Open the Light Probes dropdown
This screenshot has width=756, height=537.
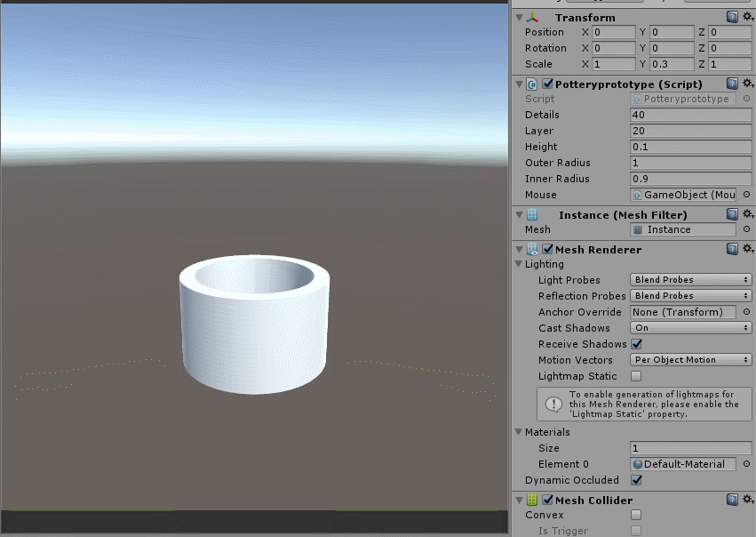pos(690,280)
